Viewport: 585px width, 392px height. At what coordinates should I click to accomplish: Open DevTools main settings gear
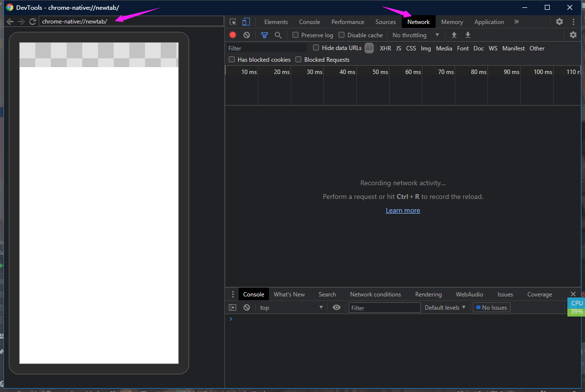[560, 22]
